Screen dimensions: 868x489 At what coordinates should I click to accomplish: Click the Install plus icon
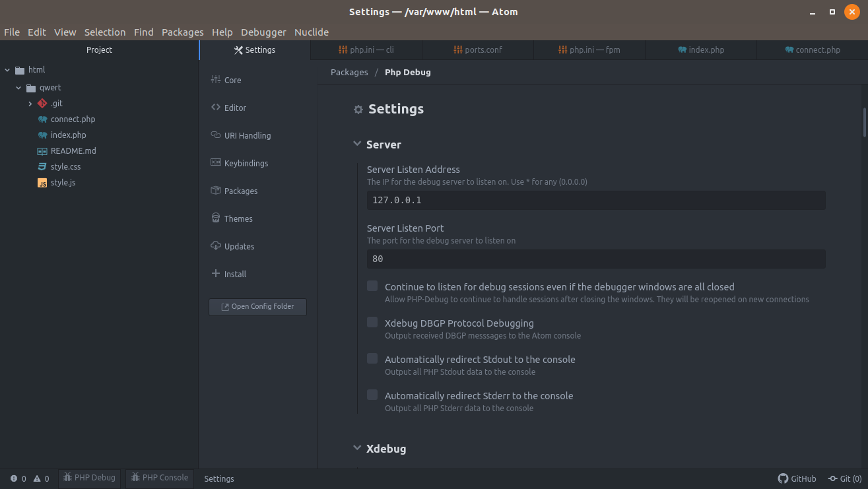[216, 274]
